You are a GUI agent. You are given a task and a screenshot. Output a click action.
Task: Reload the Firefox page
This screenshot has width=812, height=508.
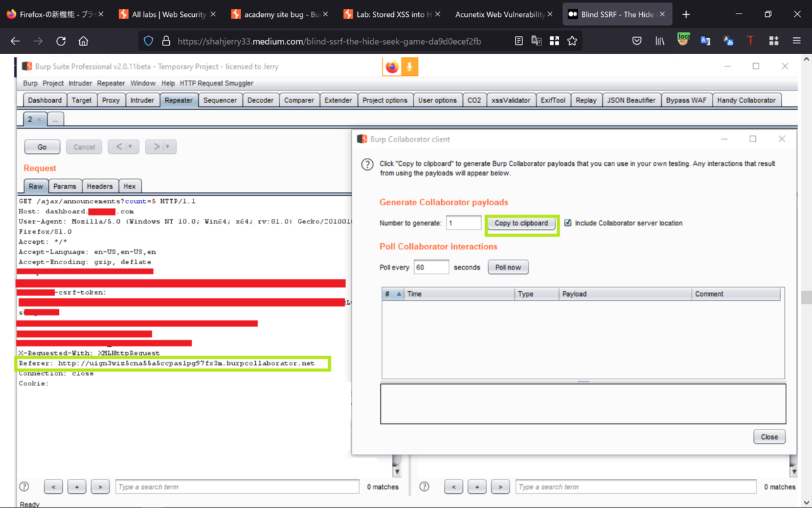[61, 41]
